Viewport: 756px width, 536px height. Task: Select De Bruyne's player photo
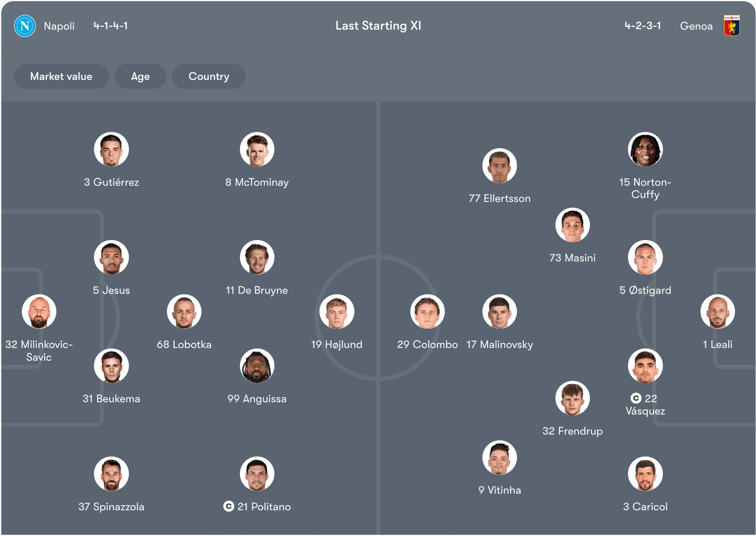tap(257, 257)
